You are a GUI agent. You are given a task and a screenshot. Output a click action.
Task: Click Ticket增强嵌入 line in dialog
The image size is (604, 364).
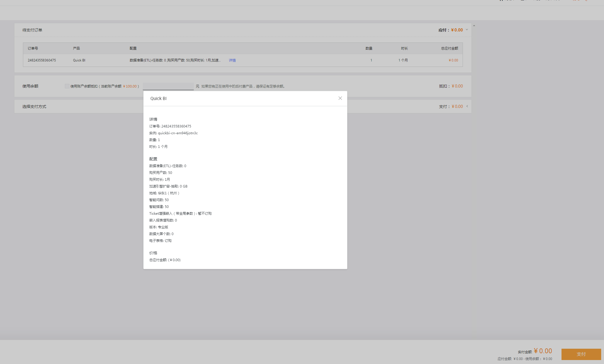tap(180, 214)
